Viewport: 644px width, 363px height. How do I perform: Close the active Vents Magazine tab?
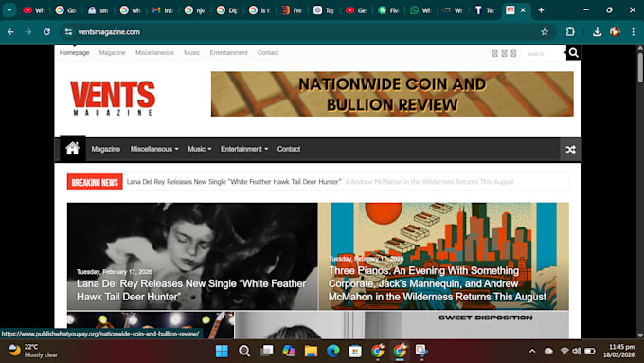(523, 10)
